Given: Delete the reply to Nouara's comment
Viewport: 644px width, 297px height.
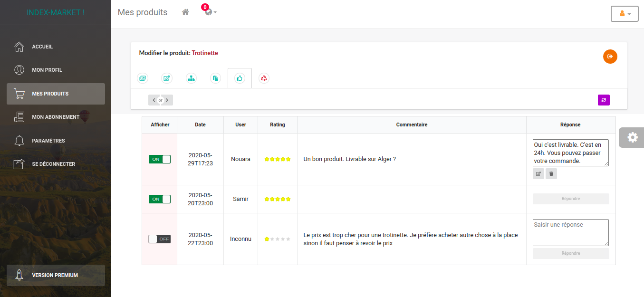Looking at the screenshot, I should [x=551, y=174].
